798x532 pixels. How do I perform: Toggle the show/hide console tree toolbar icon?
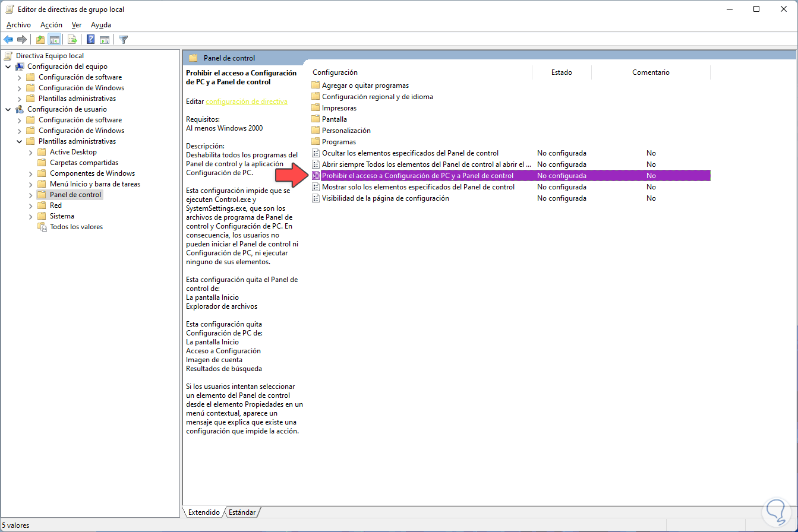click(54, 40)
